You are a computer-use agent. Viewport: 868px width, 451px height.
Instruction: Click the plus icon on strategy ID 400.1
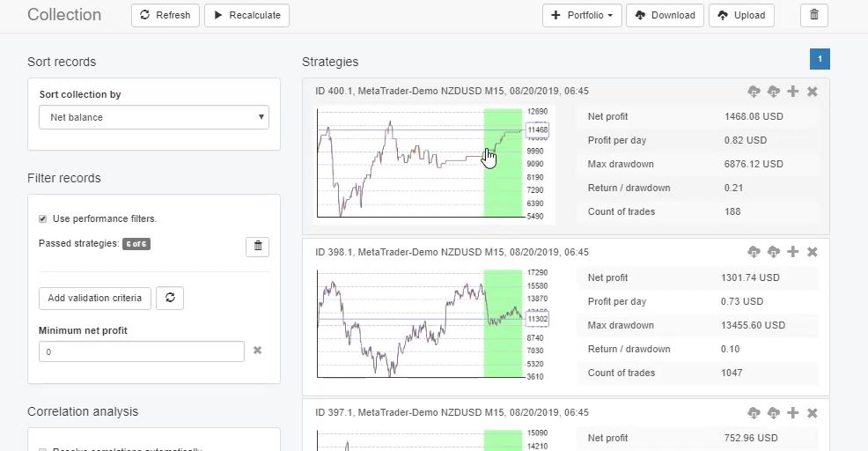click(793, 92)
